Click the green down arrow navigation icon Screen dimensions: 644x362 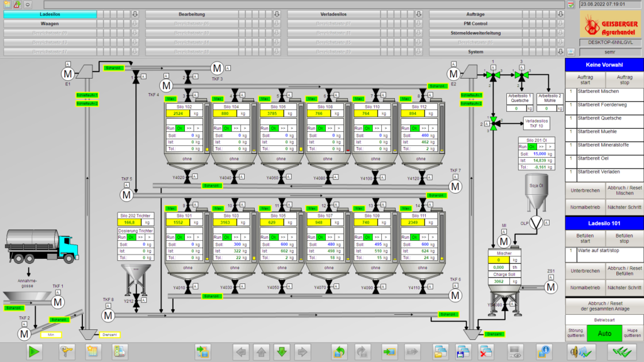pyautogui.click(x=282, y=352)
